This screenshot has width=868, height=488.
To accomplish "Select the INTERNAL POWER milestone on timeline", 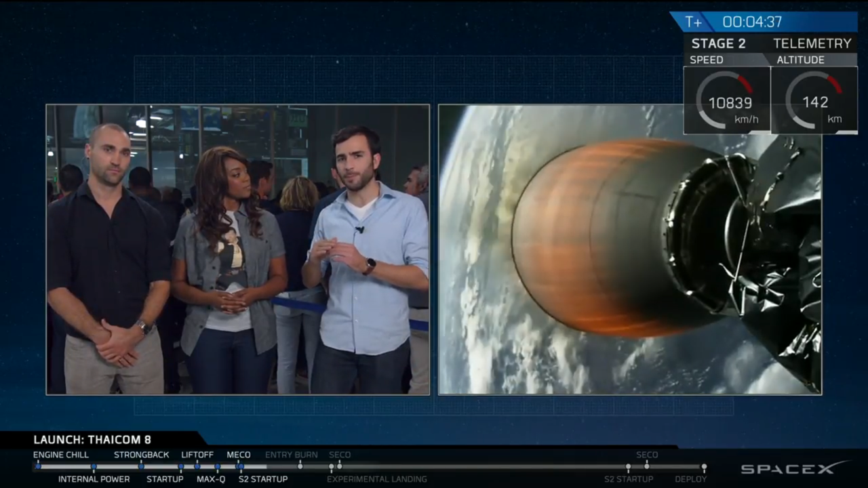I will 94,467.
